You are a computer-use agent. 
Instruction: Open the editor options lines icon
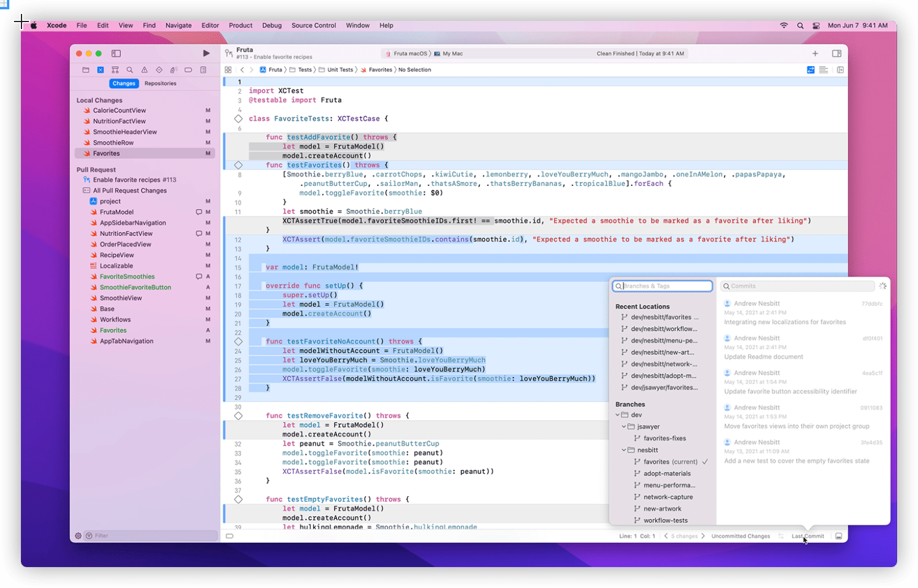pos(823,70)
